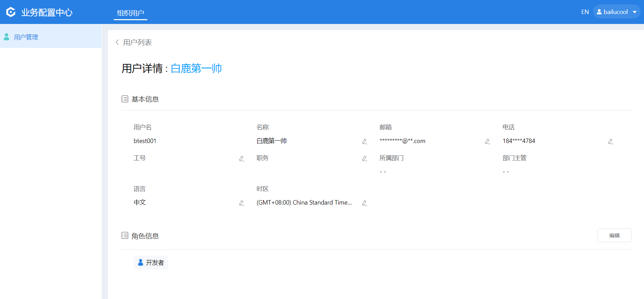Viewport: 644px width, 299px height.
Task: Click the 基本信息 section list icon
Action: (x=125, y=99)
